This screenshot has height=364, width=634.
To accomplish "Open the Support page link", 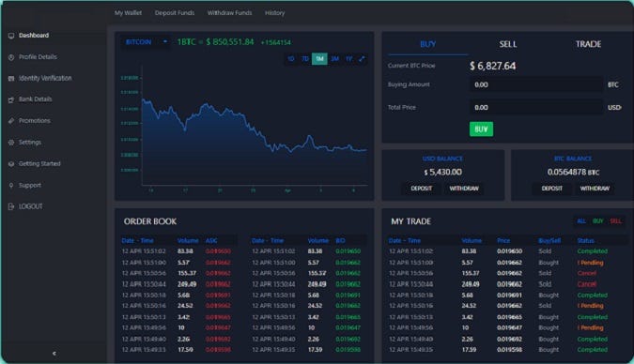I will click(29, 185).
